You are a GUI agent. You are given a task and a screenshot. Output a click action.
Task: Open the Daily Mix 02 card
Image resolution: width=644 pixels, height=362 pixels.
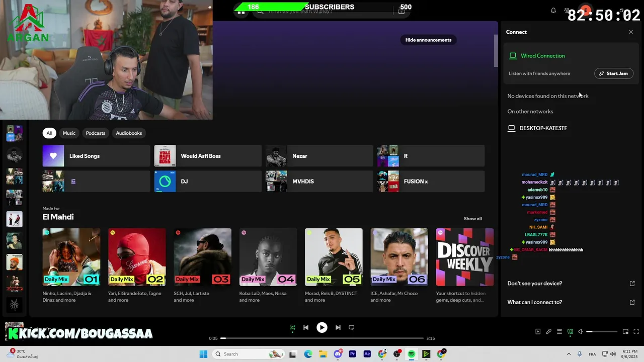point(137,266)
